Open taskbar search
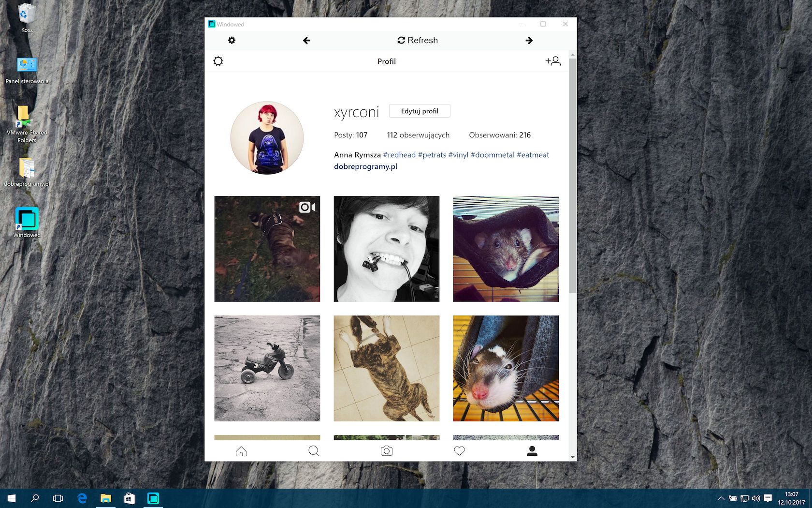 tap(35, 498)
